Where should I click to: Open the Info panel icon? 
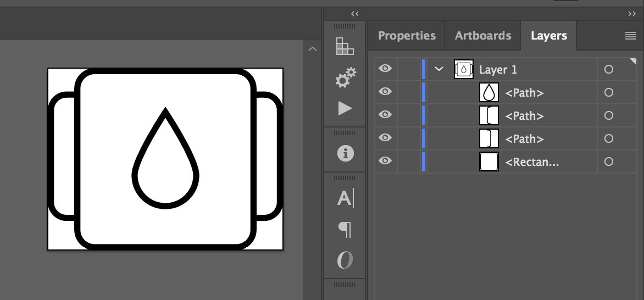[x=345, y=154]
